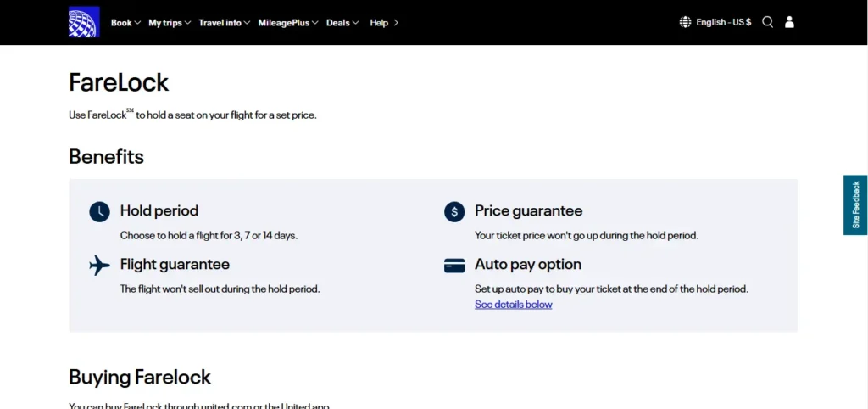Viewport: 868px width, 409px height.
Task: Expand the Book menu chevron
Action: 136,23
